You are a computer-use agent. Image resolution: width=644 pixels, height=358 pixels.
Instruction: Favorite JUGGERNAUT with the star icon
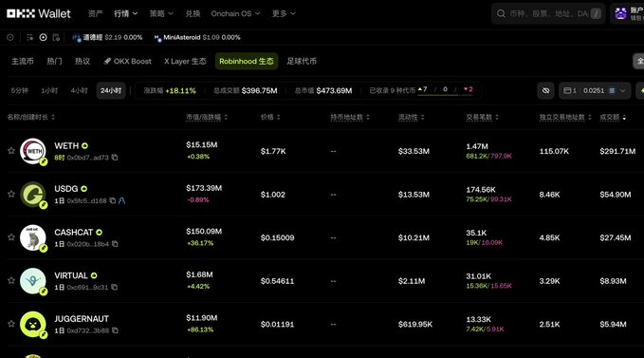click(11, 324)
